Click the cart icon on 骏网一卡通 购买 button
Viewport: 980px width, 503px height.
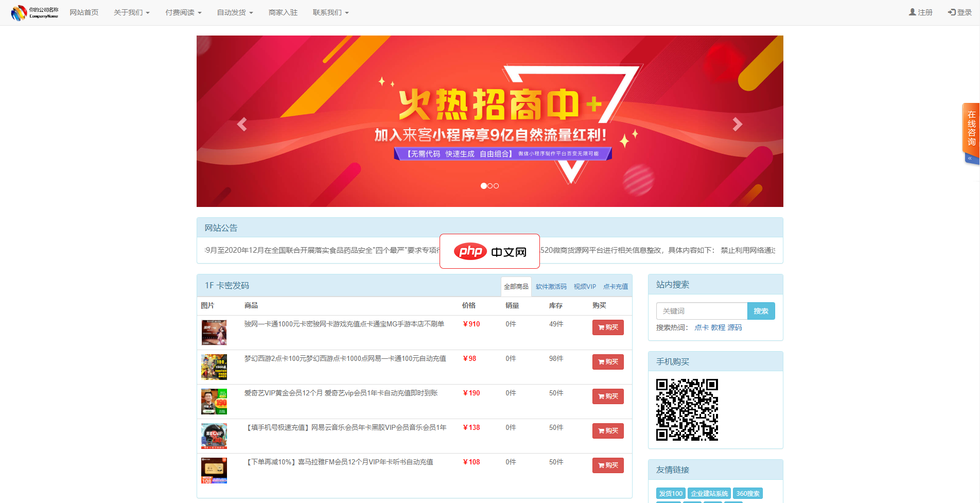click(601, 327)
